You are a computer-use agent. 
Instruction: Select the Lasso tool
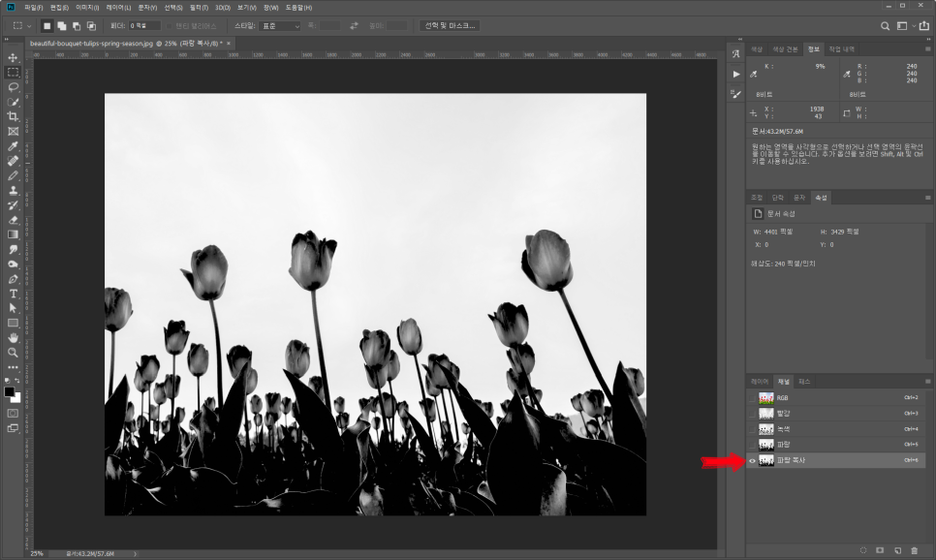tap(13, 87)
